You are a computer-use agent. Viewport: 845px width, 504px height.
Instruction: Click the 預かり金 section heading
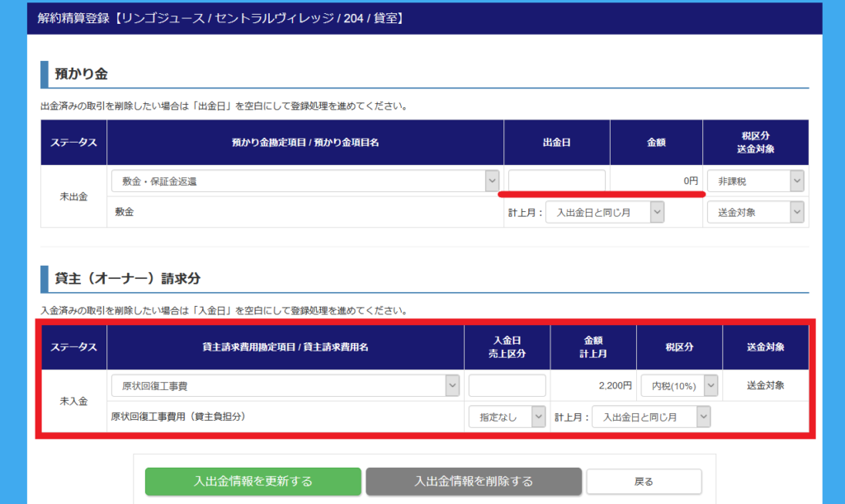81,74
